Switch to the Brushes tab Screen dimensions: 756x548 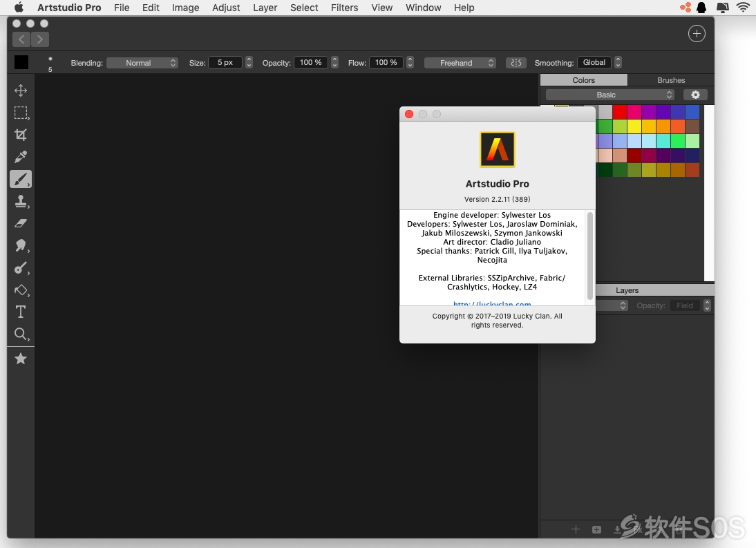point(671,80)
